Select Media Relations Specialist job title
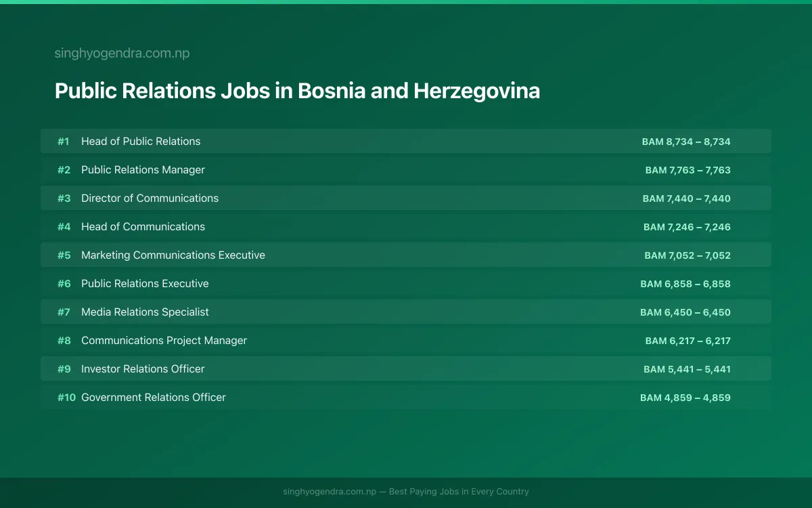 point(145,312)
